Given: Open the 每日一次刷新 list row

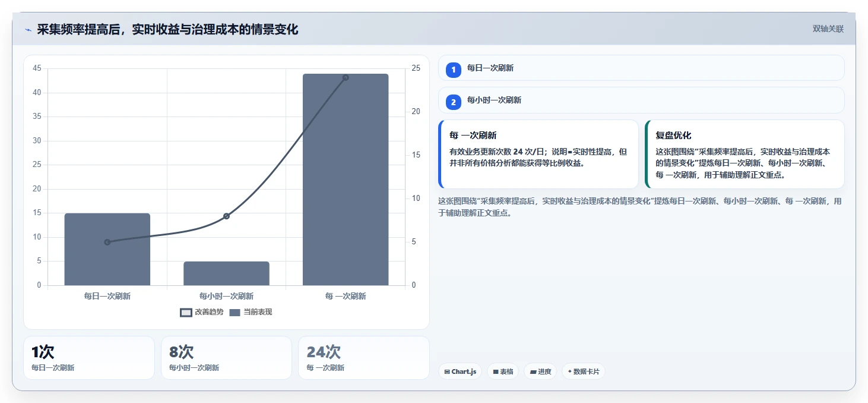Looking at the screenshot, I should click(x=641, y=68).
